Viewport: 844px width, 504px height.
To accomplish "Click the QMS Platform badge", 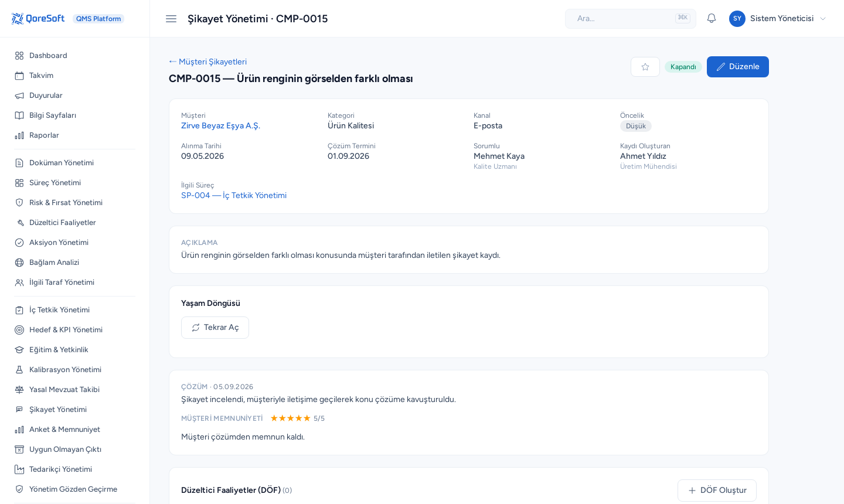I will click(98, 19).
